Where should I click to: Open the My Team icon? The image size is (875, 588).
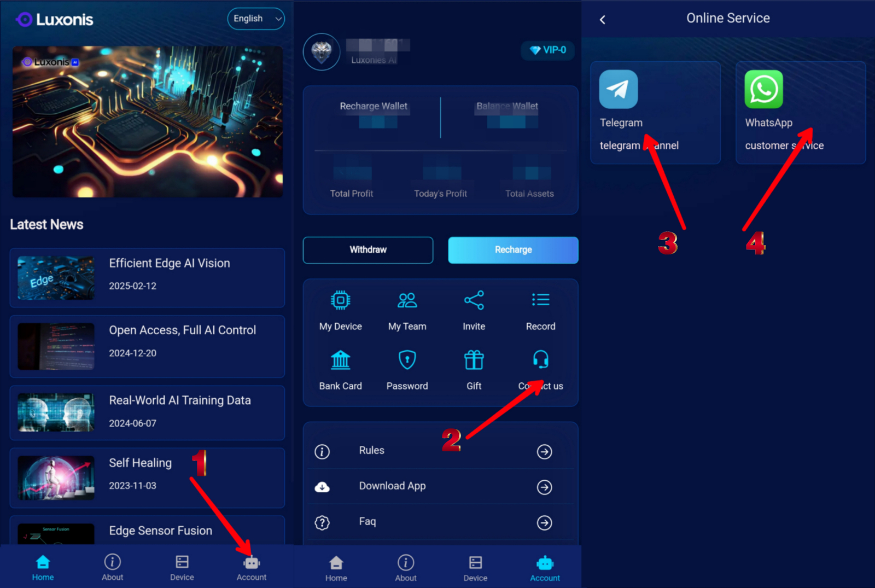[x=407, y=300]
